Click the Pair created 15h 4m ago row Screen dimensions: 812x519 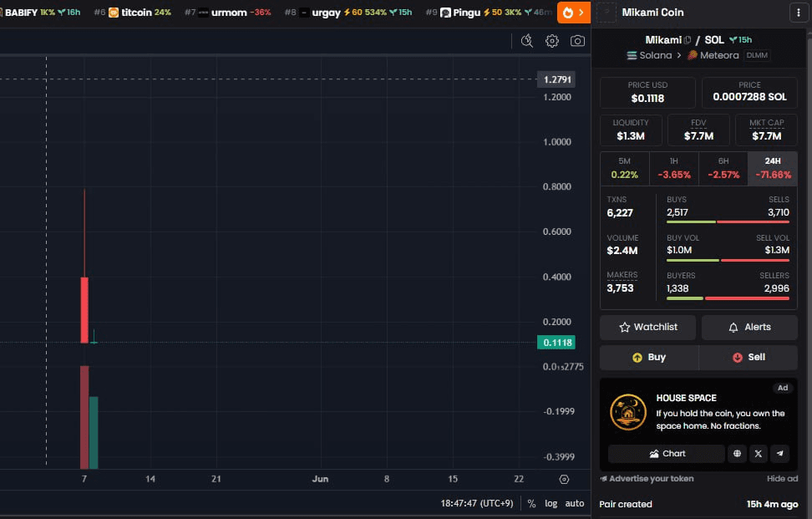pos(698,504)
